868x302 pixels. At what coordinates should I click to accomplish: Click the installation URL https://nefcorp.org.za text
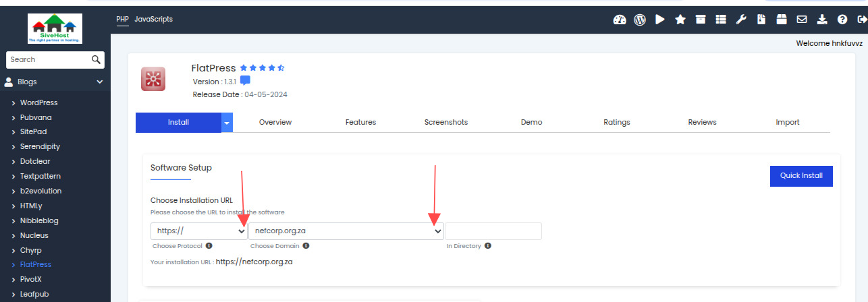[254, 262]
